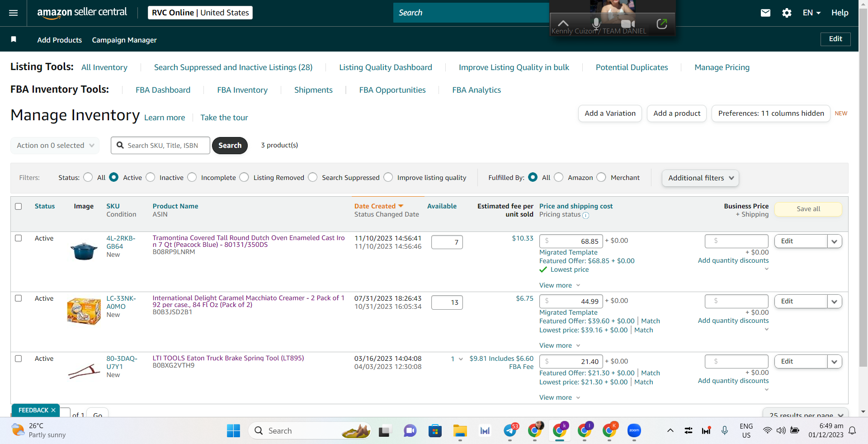Choose the Search Suppressed status filter
Image resolution: width=868 pixels, height=444 pixels.
tap(313, 177)
